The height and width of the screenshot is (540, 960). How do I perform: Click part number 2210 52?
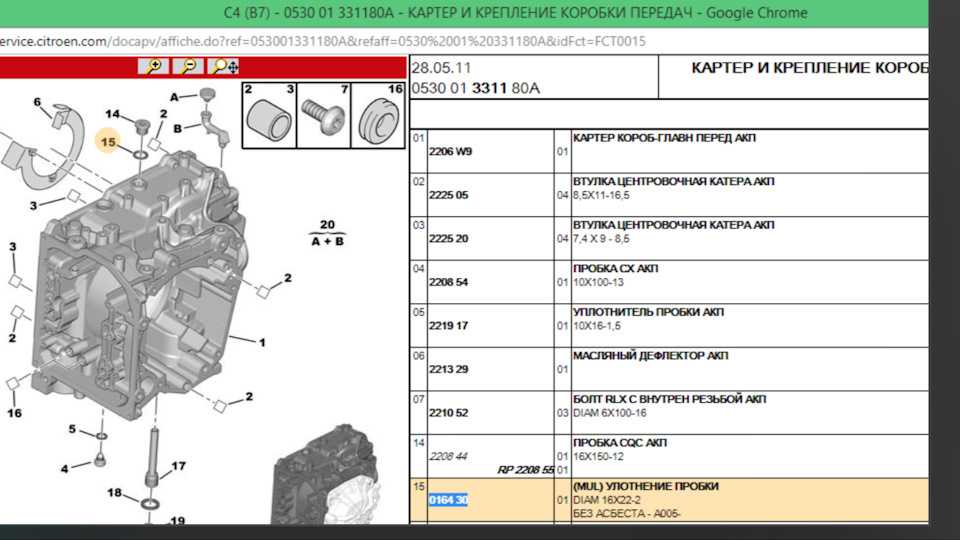click(448, 412)
